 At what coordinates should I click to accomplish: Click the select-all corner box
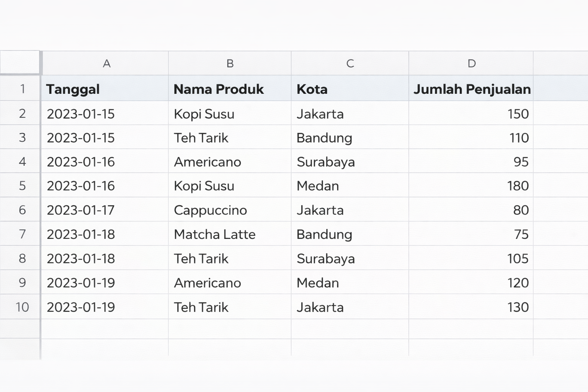coord(20,62)
